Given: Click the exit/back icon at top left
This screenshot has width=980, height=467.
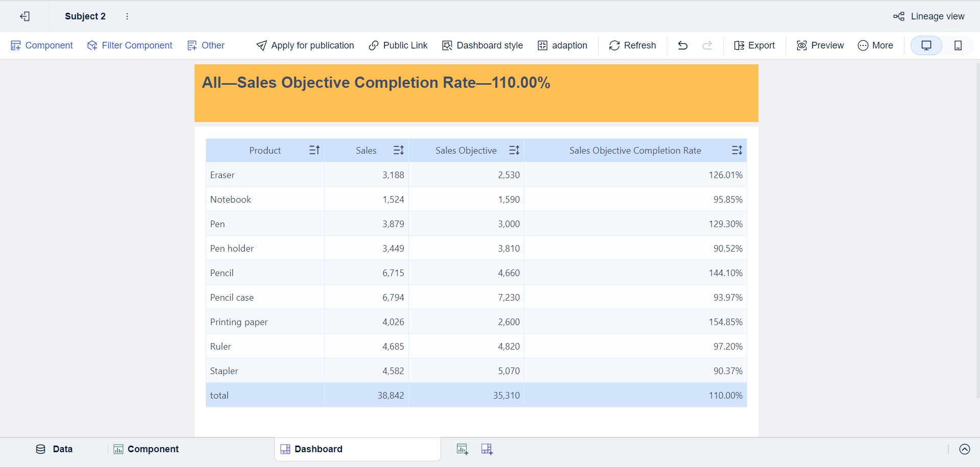Looking at the screenshot, I should [x=24, y=16].
